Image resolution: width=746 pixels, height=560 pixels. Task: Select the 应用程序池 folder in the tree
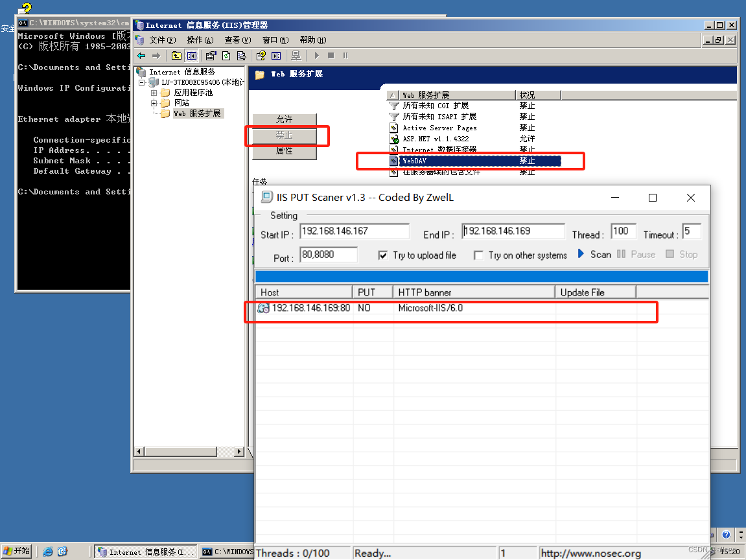[x=193, y=93]
